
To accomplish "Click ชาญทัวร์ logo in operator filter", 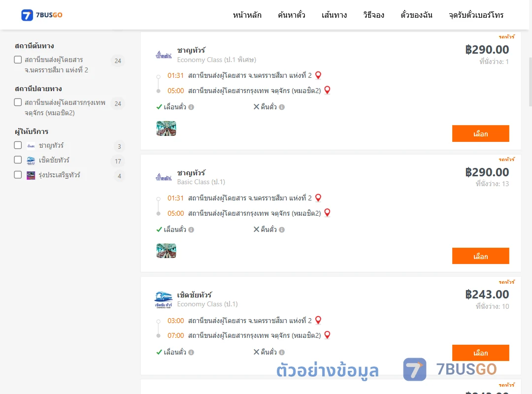I will [x=31, y=146].
